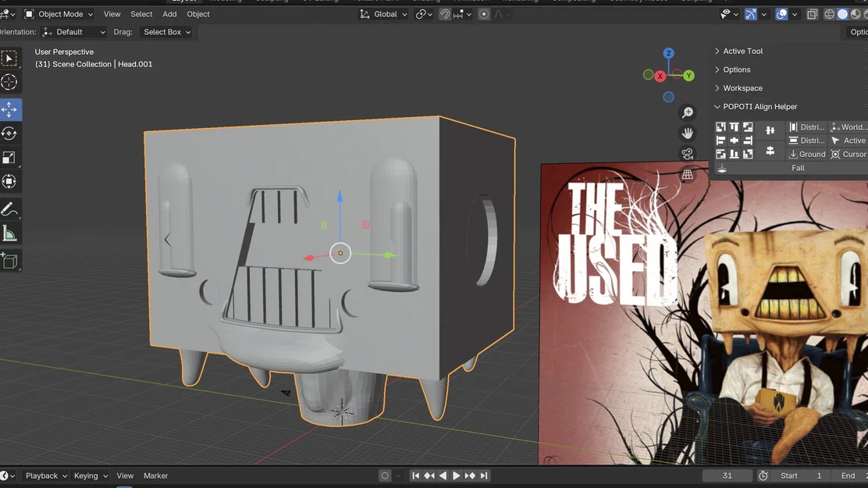Click the current frame field showing 31
868x488 pixels.
[x=727, y=476]
